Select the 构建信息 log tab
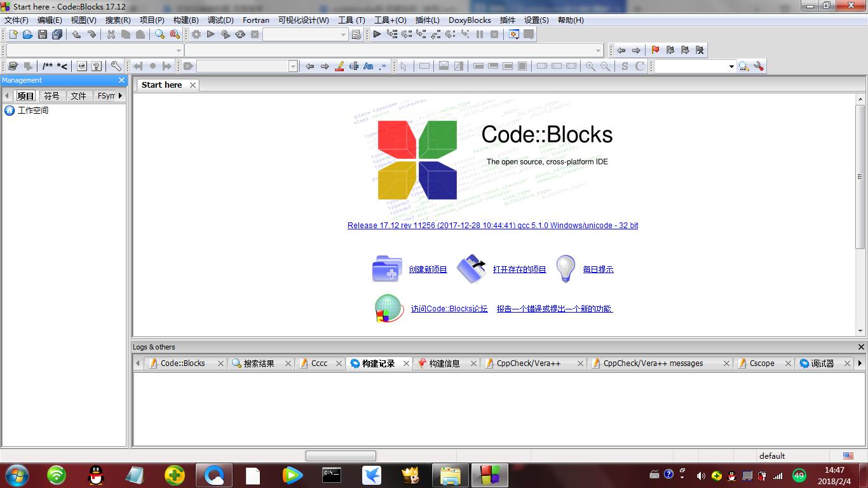This screenshot has height=488, width=868. (x=444, y=363)
